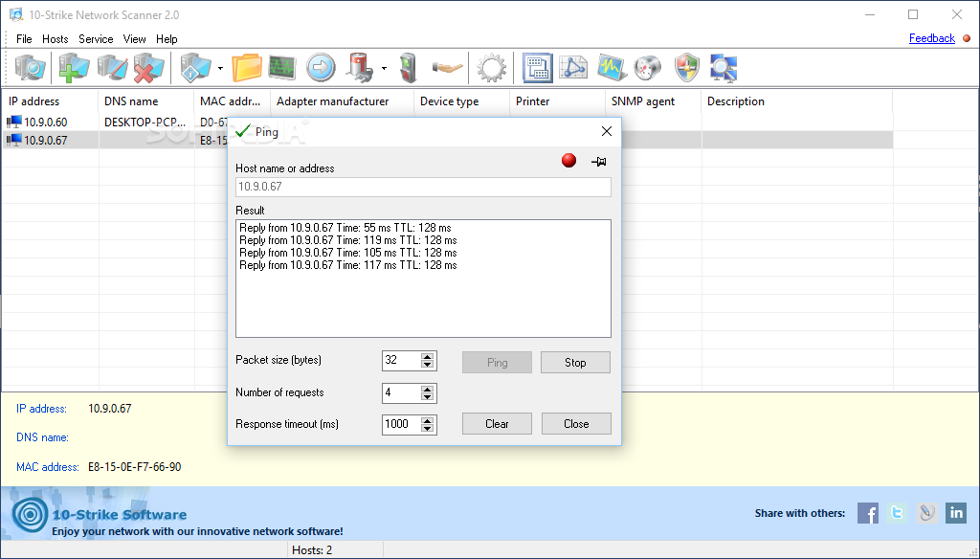Click the add host green plus icon
Viewport: 980px width, 559px height.
74,68
